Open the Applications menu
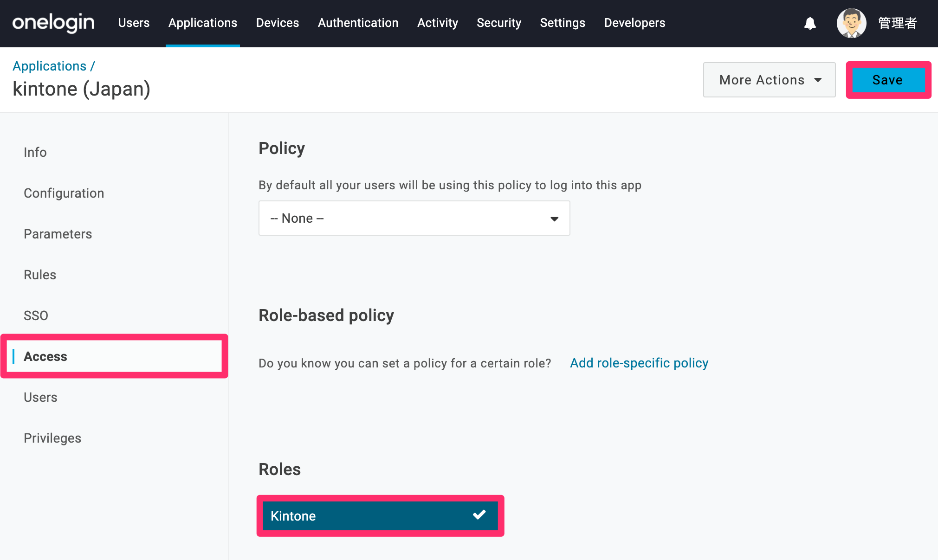The height and width of the screenshot is (560, 938). [x=203, y=23]
